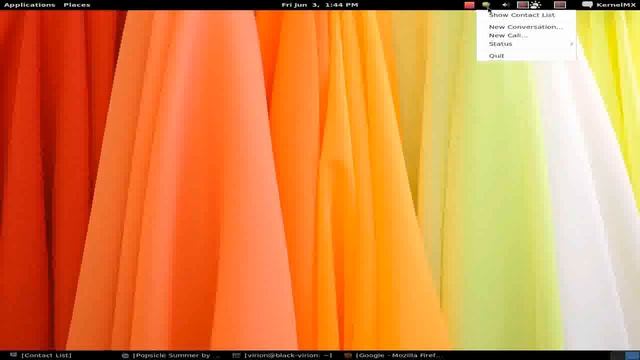Switch to the highlighted blue workspace

(632, 356)
